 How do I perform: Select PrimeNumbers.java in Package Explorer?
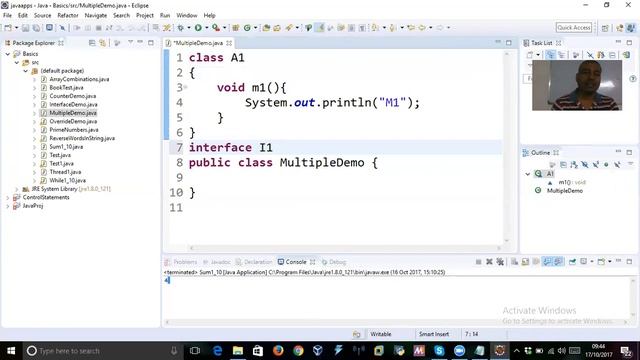pyautogui.click(x=73, y=130)
